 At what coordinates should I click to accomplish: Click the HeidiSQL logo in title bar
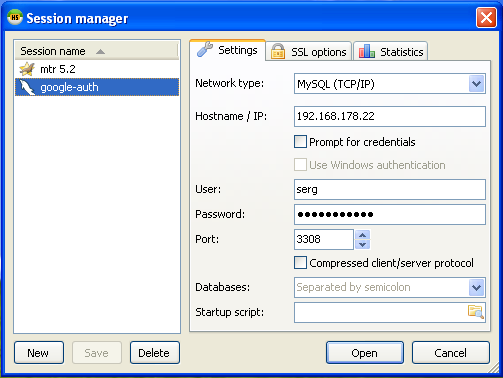[15, 17]
